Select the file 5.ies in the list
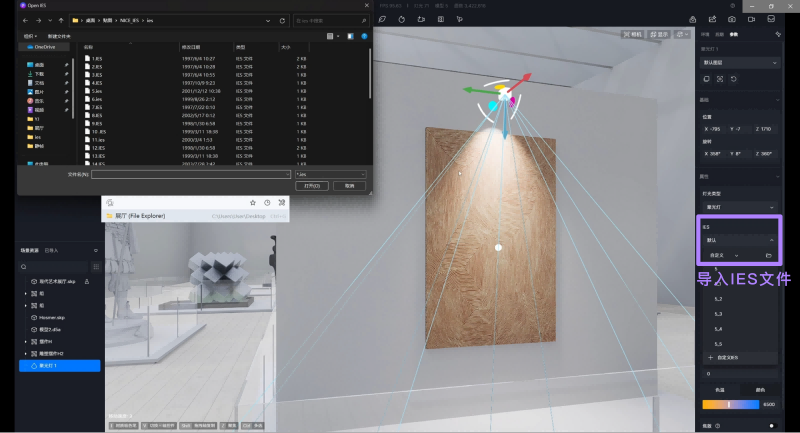 tap(97, 90)
